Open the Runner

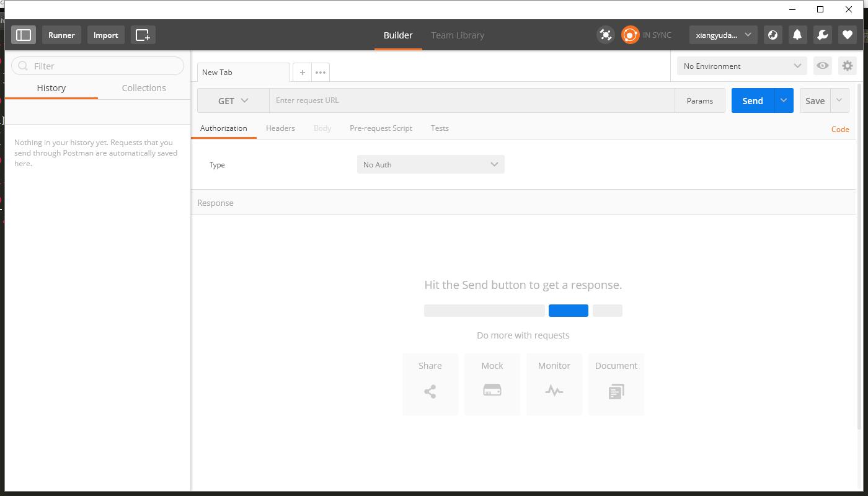(61, 35)
